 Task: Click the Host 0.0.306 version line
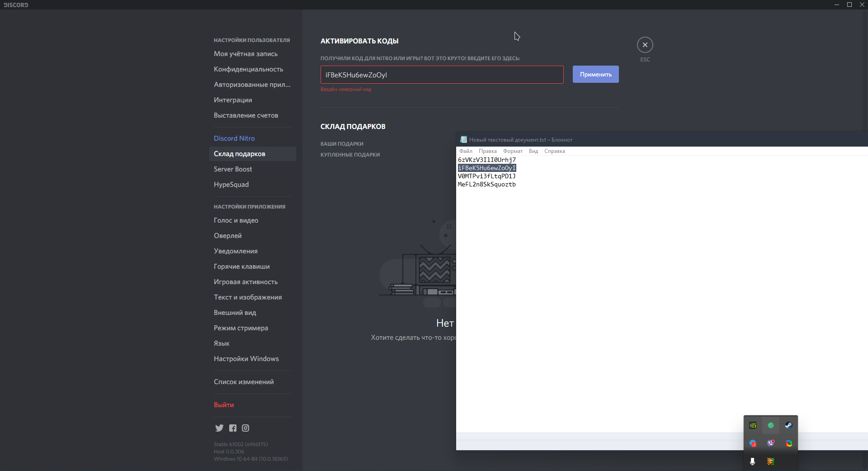click(229, 452)
